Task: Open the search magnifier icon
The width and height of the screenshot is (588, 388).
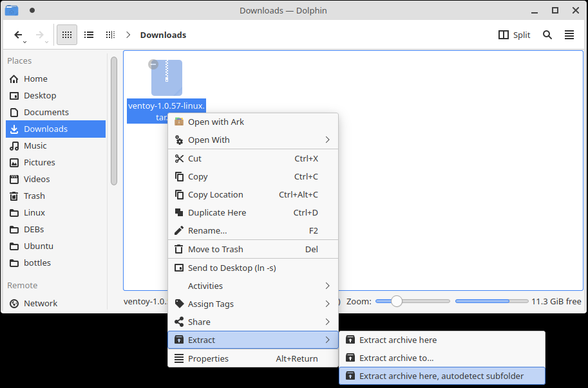Action: 547,35
